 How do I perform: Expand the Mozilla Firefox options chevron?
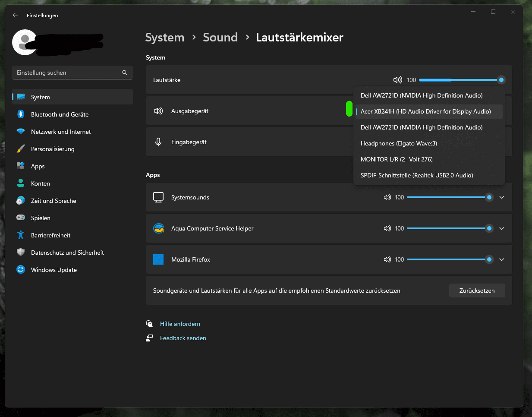point(502,259)
